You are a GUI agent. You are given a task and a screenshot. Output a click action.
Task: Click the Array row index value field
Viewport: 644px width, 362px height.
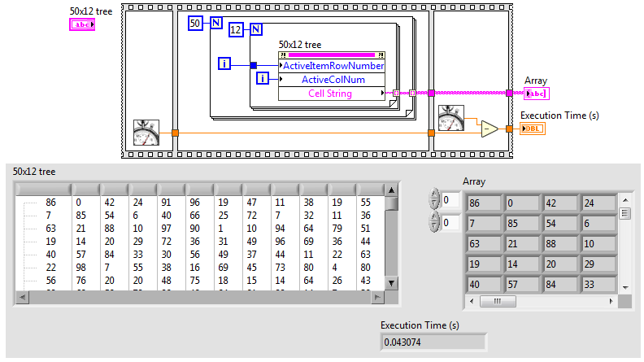(450, 200)
